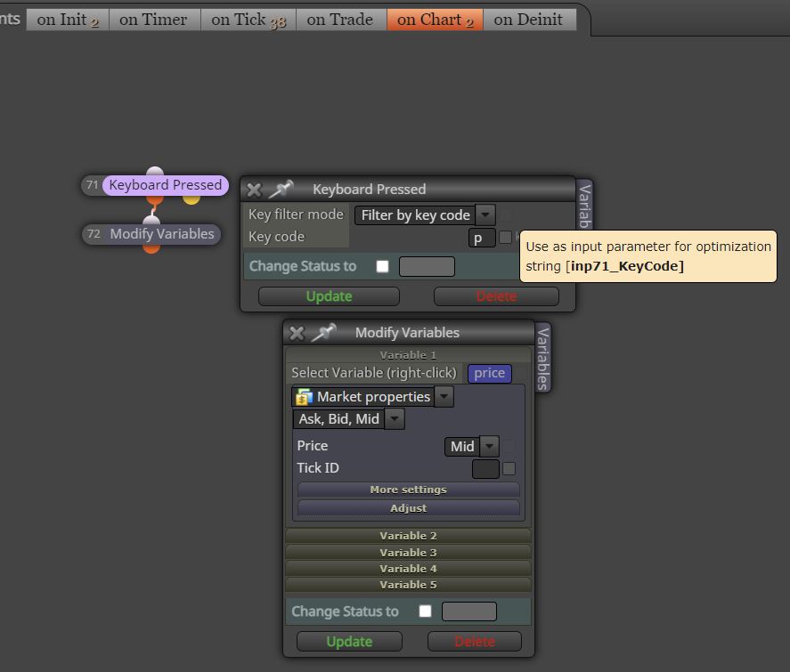Pin the Modify Variables panel
The width and height of the screenshot is (790, 672).
point(323,333)
